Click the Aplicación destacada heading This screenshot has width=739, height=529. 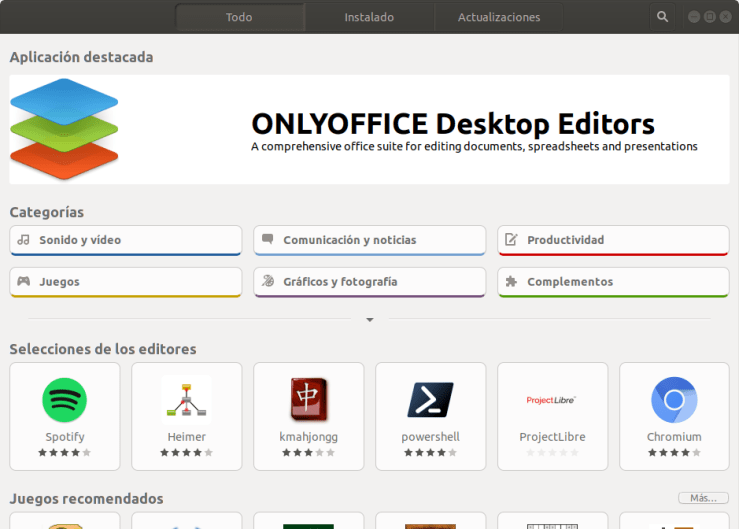[81, 58]
